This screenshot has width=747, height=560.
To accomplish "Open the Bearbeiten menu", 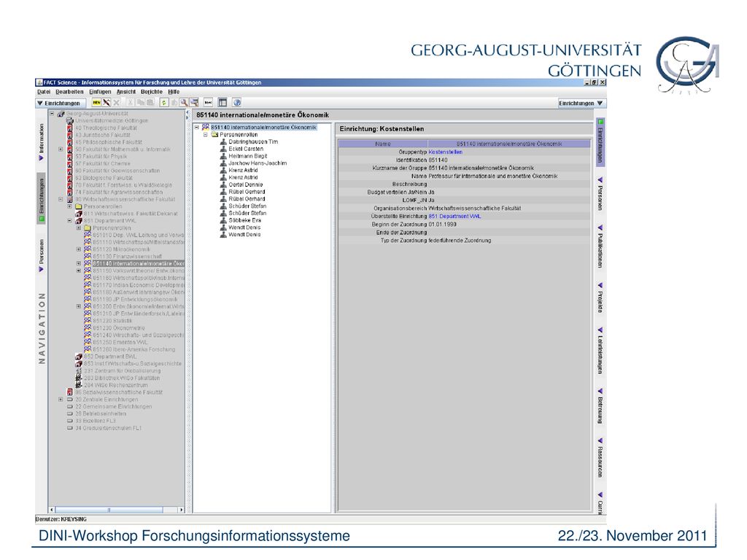I will click(69, 92).
